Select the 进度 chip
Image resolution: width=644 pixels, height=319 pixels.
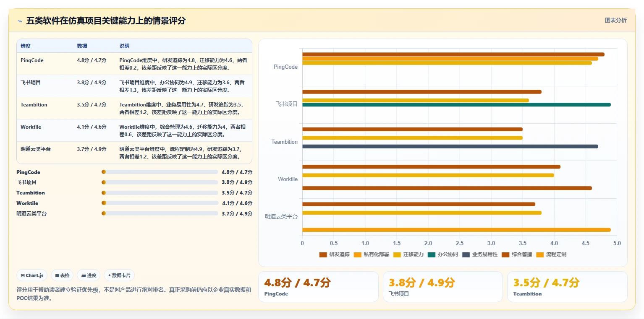pyautogui.click(x=89, y=275)
